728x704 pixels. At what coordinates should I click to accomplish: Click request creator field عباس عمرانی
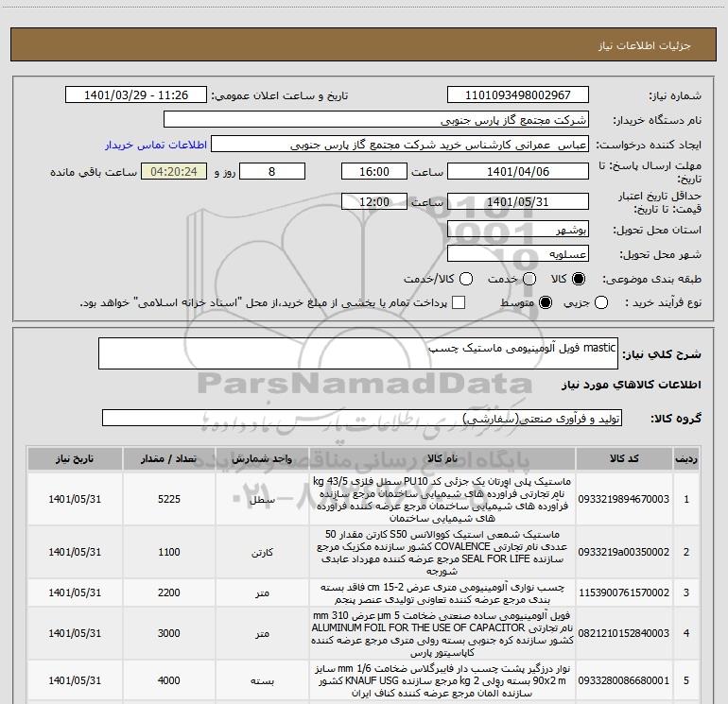400,145
